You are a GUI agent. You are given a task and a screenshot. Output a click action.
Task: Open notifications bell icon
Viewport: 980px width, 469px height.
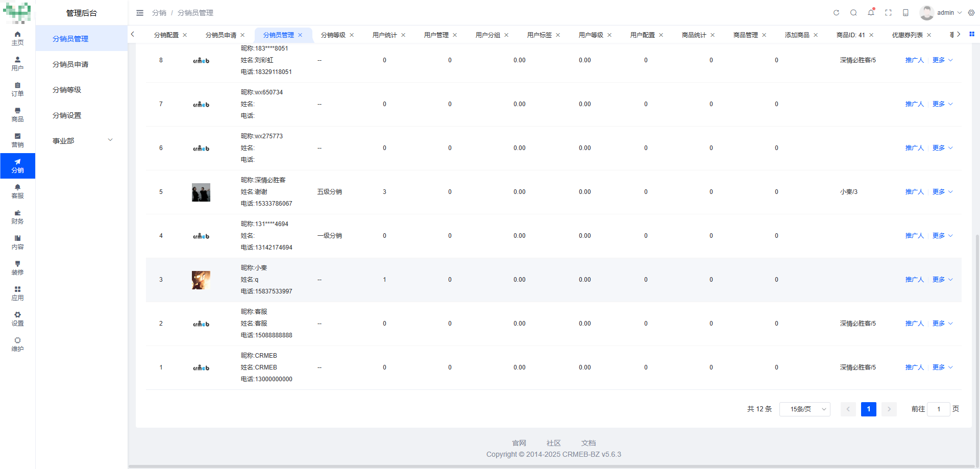pos(871,13)
